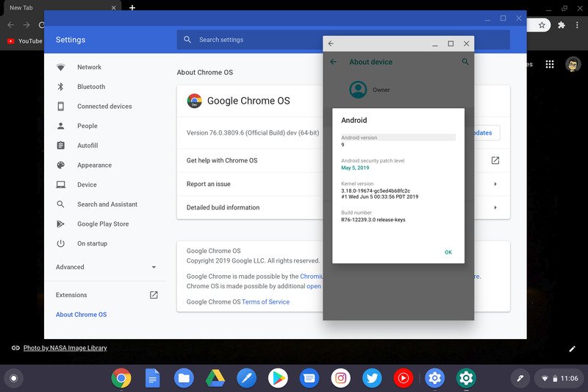Image resolution: width=588 pixels, height=392 pixels.
Task: Click the Google apps grid icon
Action: click(x=549, y=65)
